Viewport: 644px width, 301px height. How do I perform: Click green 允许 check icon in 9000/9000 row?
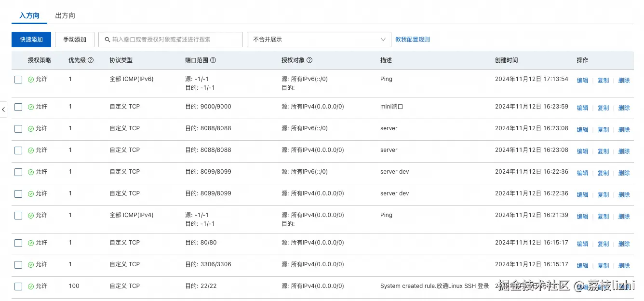31,107
